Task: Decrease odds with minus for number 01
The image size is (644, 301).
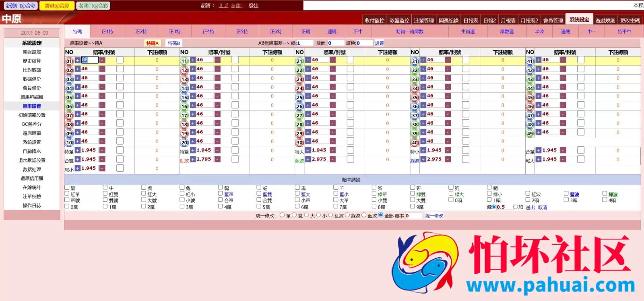Action: 102,60
